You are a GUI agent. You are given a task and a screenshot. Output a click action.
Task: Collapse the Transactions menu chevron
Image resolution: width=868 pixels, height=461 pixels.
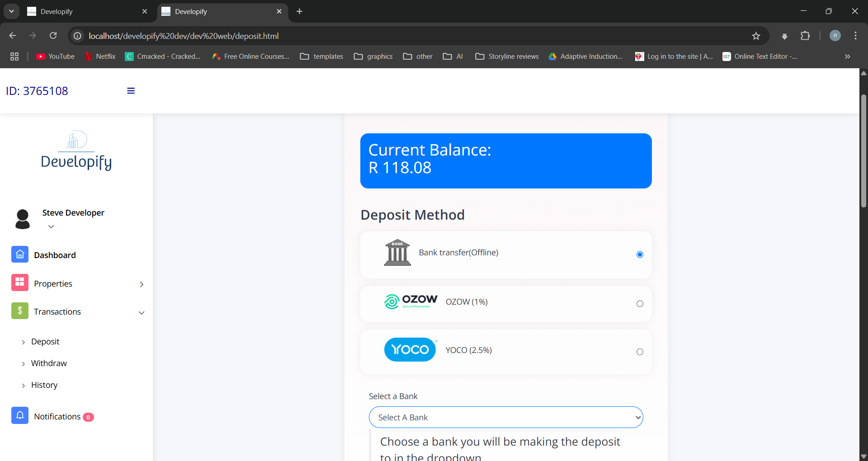142,313
